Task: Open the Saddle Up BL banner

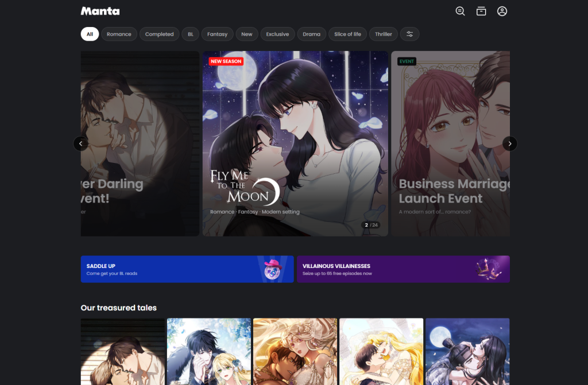Action: [x=172, y=269]
